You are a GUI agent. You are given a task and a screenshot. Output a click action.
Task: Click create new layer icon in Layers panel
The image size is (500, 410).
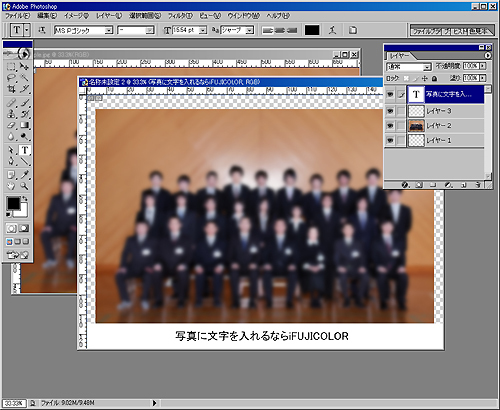point(464,185)
